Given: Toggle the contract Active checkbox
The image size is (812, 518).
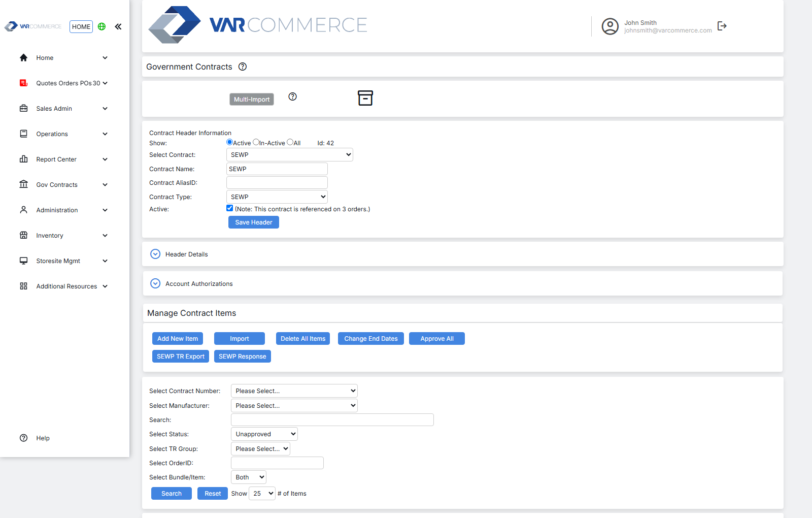Looking at the screenshot, I should [x=229, y=208].
